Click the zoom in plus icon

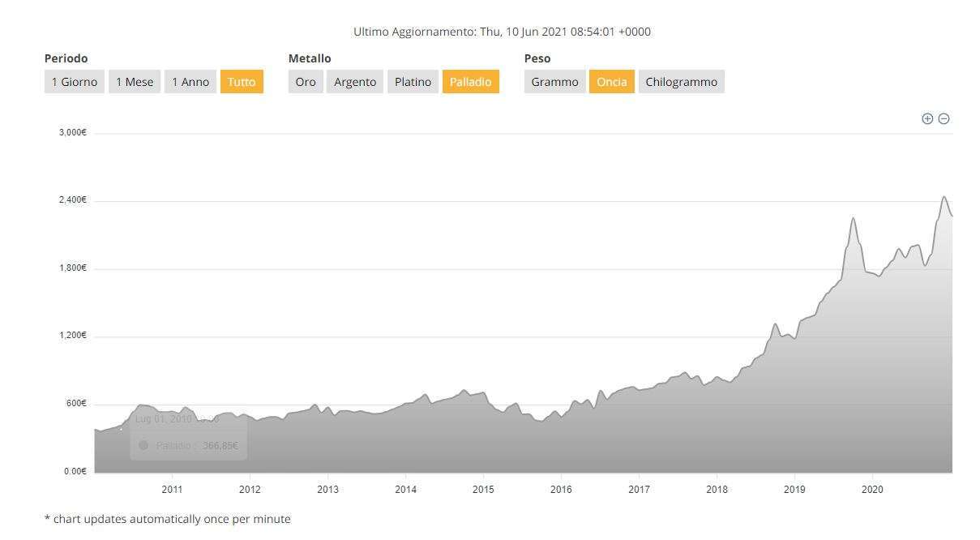[927, 119]
